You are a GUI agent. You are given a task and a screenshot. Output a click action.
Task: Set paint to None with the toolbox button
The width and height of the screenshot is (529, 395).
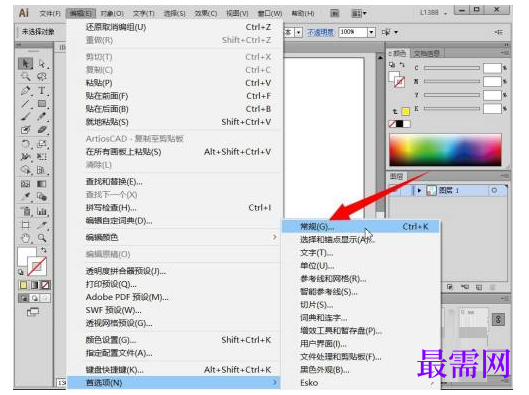tap(45, 285)
